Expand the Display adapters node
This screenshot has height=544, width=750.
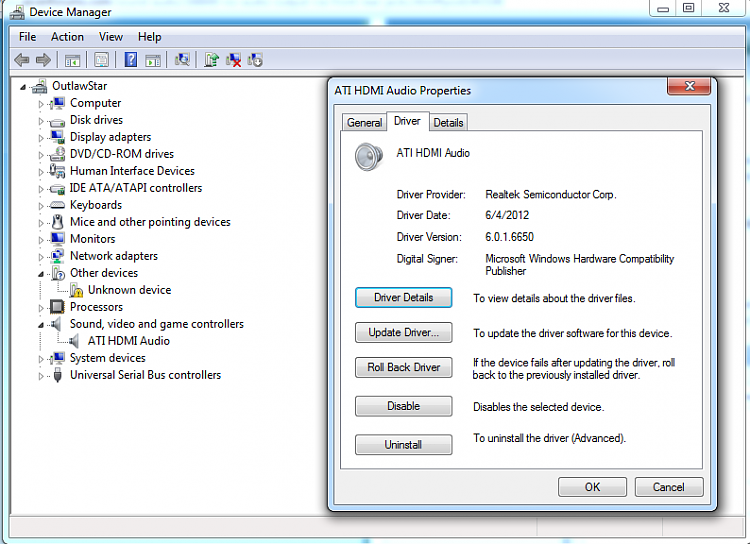(x=41, y=138)
